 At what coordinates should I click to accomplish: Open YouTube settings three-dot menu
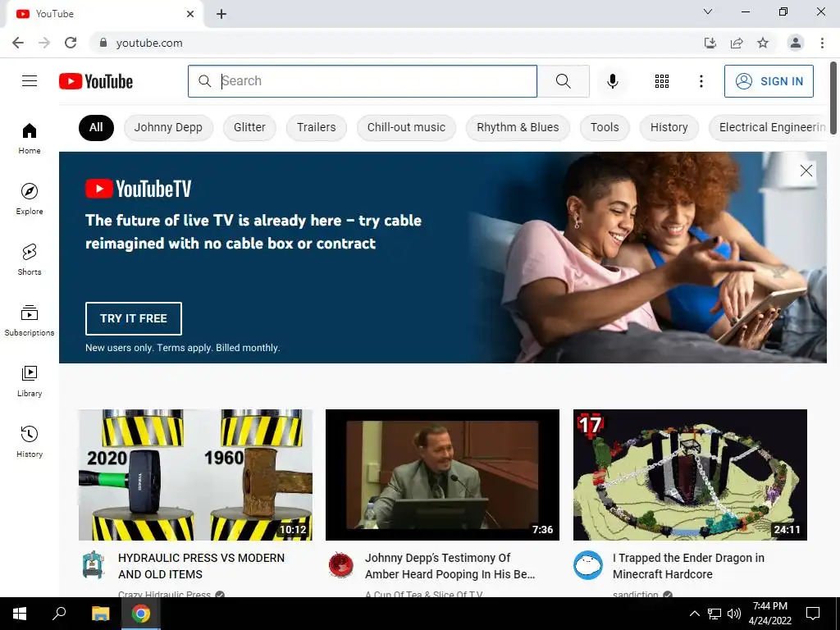coord(701,81)
